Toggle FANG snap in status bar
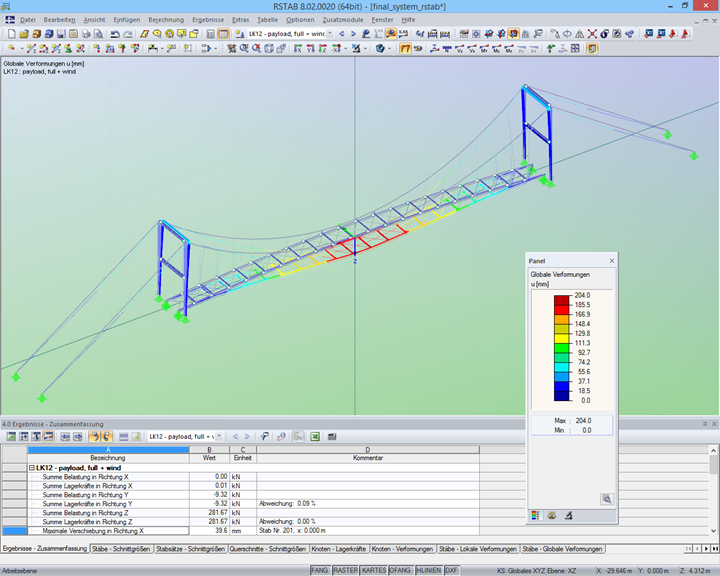This screenshot has height=576, width=720. (x=320, y=570)
